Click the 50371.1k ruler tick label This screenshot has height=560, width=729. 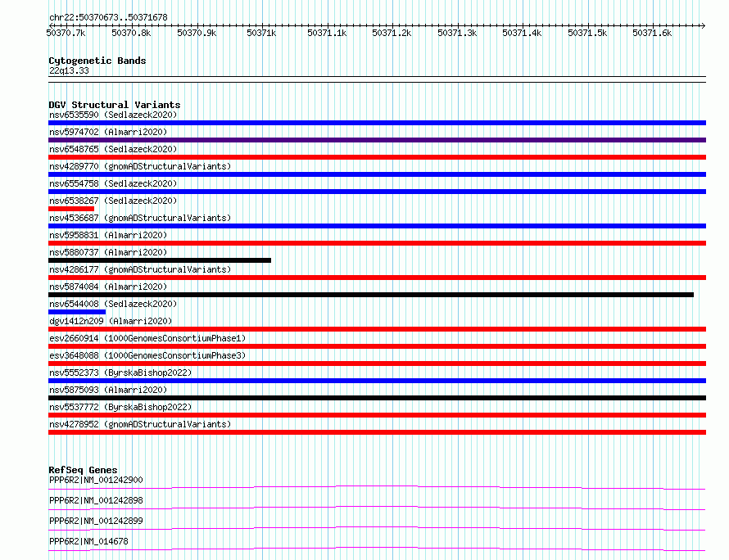tap(327, 33)
